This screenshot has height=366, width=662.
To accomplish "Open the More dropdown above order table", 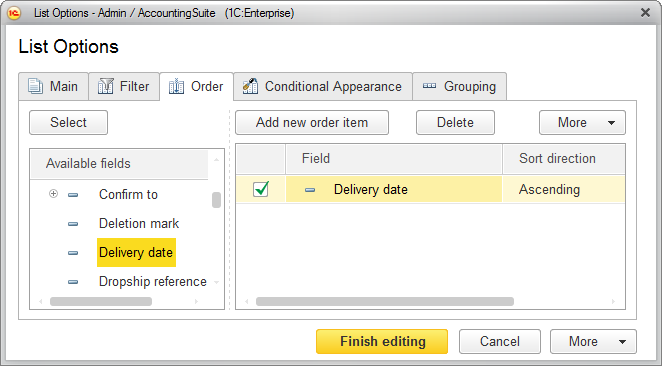I will (582, 122).
